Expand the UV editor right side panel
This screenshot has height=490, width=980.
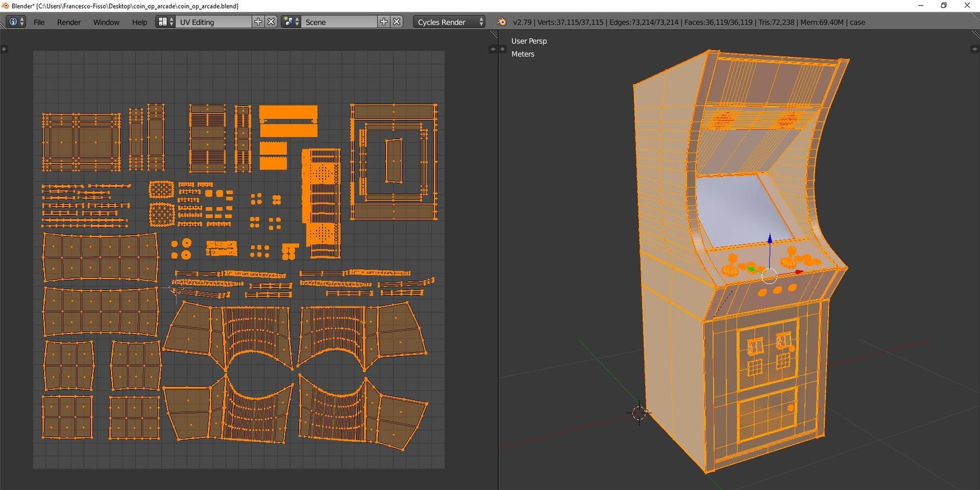(x=492, y=50)
